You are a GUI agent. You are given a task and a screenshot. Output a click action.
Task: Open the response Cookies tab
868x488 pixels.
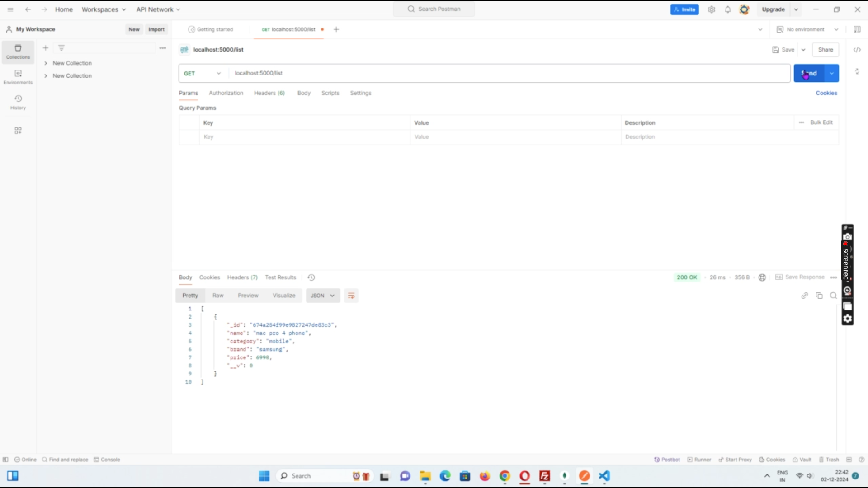(210, 277)
